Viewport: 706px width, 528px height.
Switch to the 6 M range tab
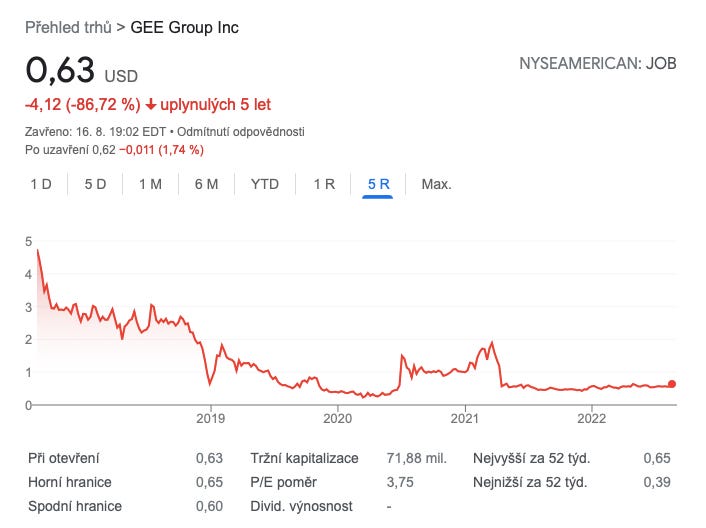207,184
